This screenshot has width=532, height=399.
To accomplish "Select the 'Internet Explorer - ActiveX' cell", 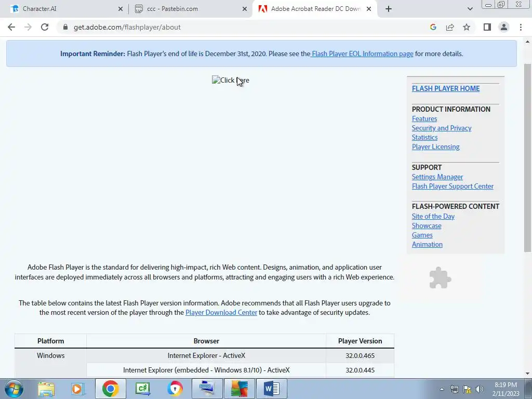I will pyautogui.click(x=206, y=355).
